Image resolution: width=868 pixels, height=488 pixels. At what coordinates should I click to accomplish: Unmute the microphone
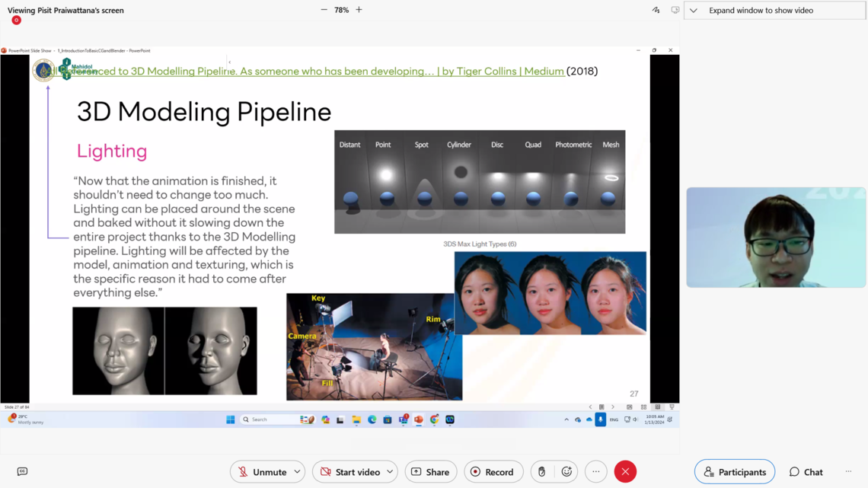point(261,472)
